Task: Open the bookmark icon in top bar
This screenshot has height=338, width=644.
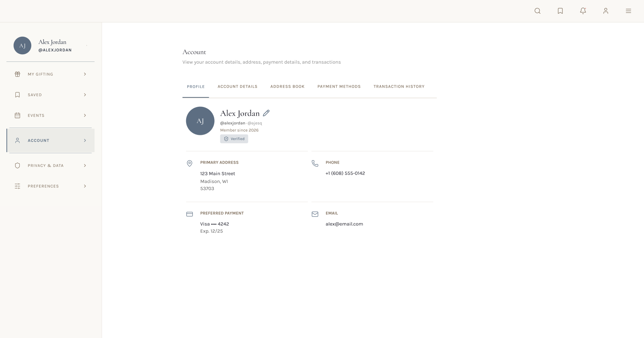Action: (560, 11)
